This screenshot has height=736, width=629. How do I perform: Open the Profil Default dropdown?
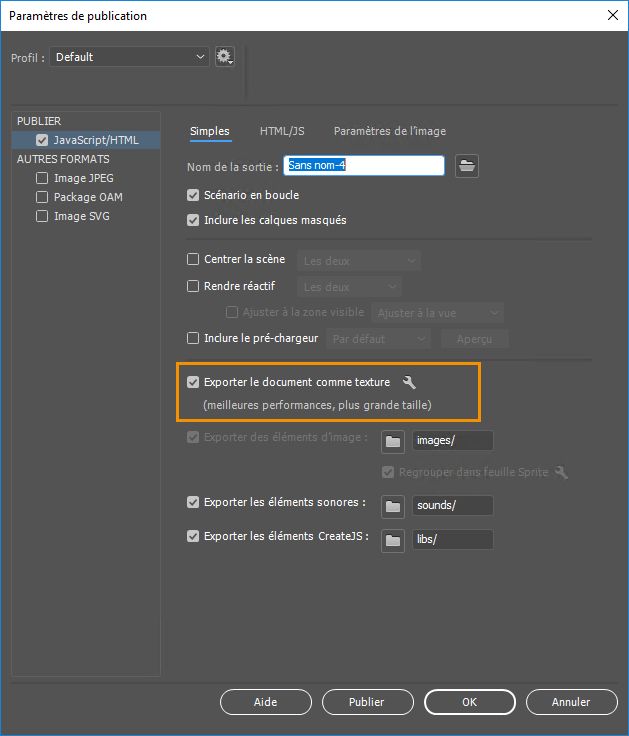coord(129,57)
